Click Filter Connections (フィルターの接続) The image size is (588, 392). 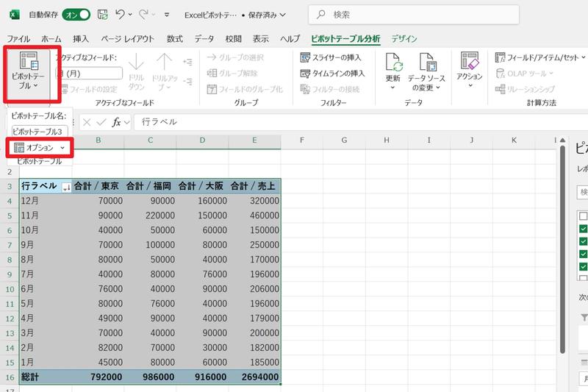coord(329,89)
